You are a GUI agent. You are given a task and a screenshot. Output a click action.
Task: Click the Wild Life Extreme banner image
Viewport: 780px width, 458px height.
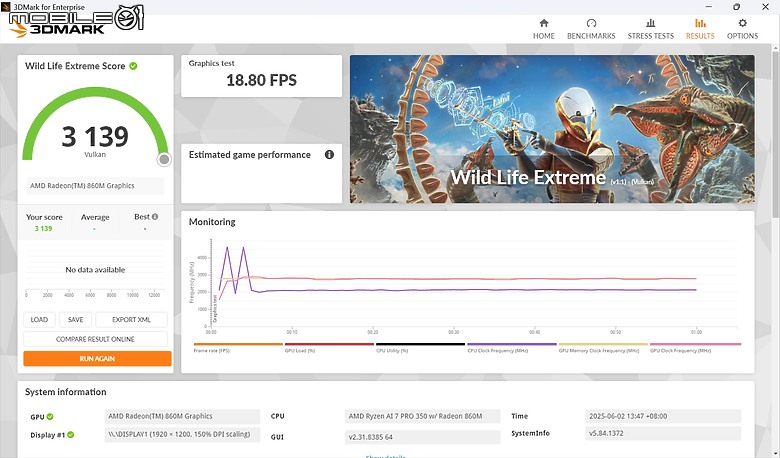click(x=552, y=129)
